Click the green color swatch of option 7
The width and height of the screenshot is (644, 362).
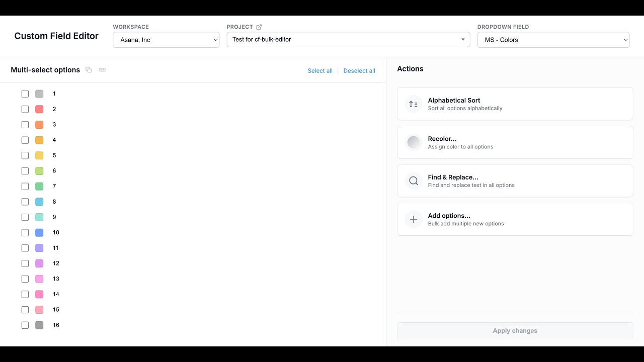coord(39,187)
